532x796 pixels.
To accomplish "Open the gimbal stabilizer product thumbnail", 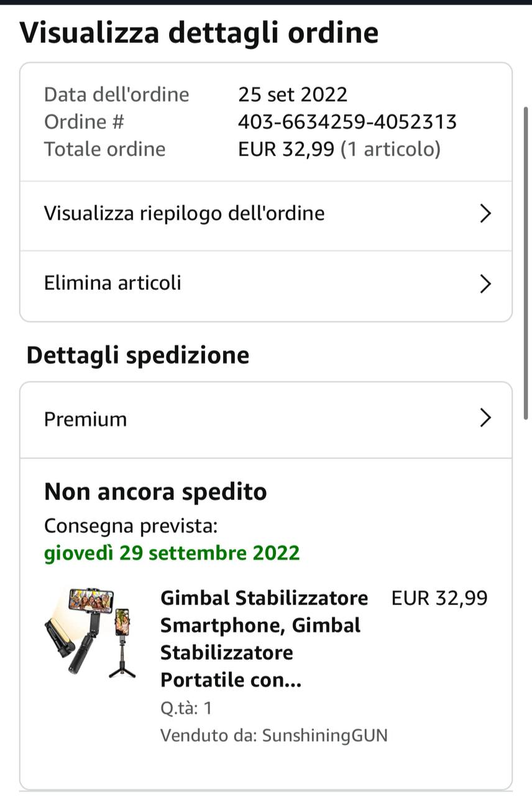I will [91, 632].
